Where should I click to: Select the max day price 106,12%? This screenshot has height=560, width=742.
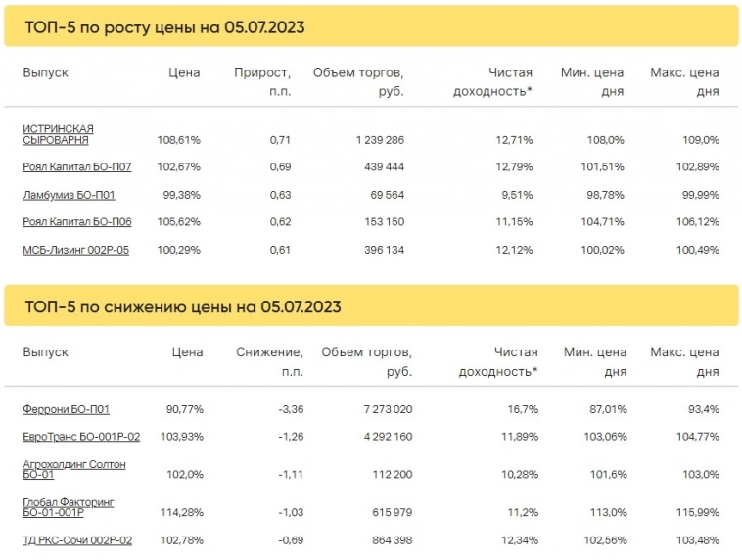click(x=697, y=222)
